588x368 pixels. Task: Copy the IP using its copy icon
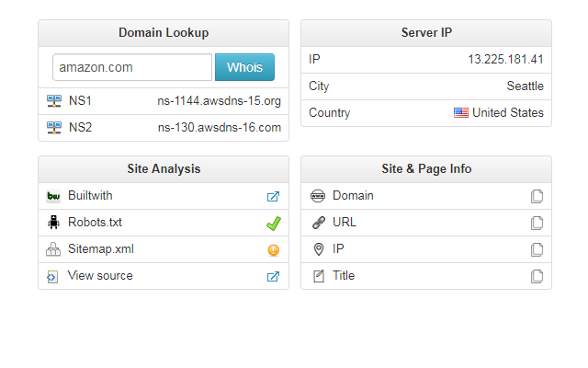(x=537, y=249)
